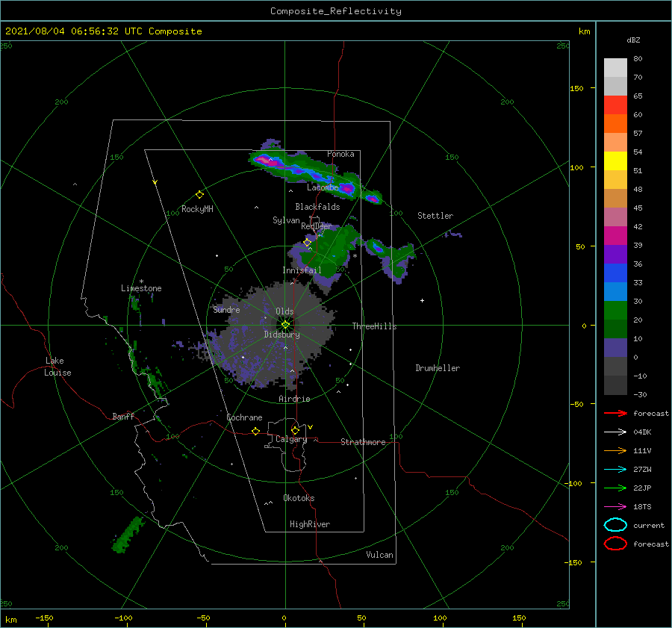Image resolution: width=672 pixels, height=628 pixels.
Task: Click the asterisk marker above Limestone
Action: click(x=141, y=282)
